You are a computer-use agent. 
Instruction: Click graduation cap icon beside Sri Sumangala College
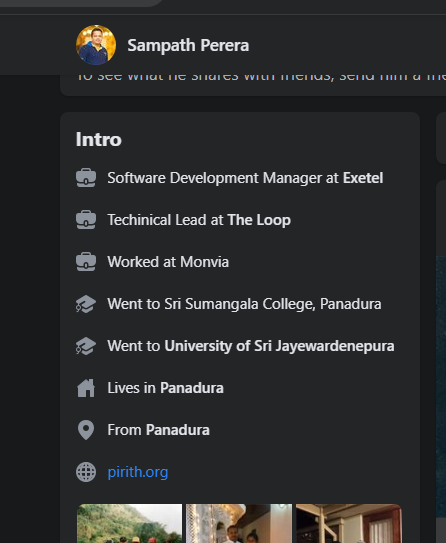pos(86,304)
